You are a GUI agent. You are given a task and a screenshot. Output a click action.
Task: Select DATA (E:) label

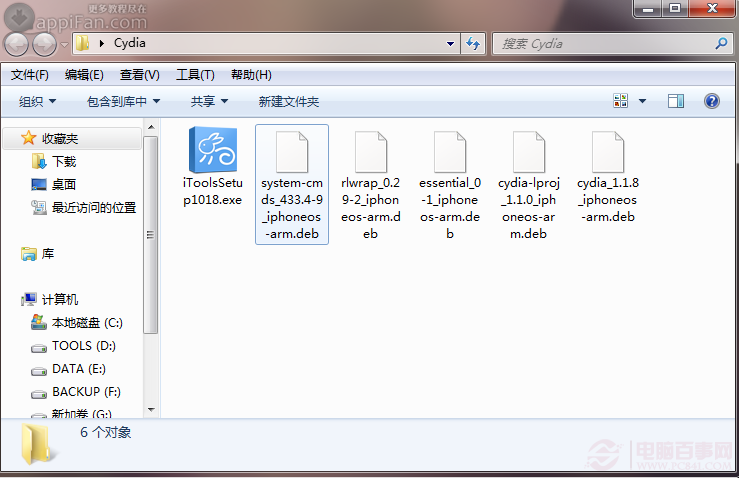pos(79,369)
